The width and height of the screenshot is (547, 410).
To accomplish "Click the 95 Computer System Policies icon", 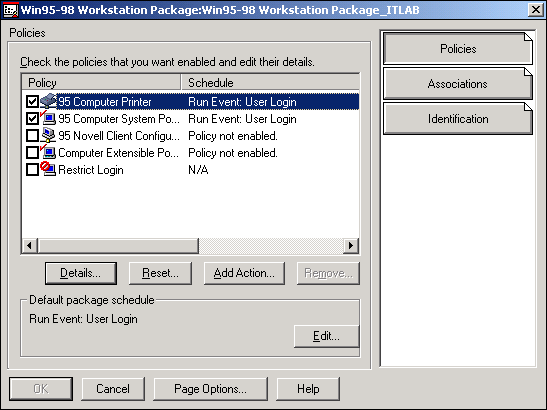I will tap(48, 118).
